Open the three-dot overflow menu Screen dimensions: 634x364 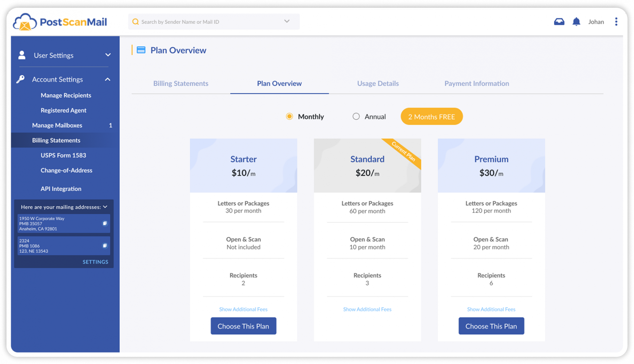[616, 21]
